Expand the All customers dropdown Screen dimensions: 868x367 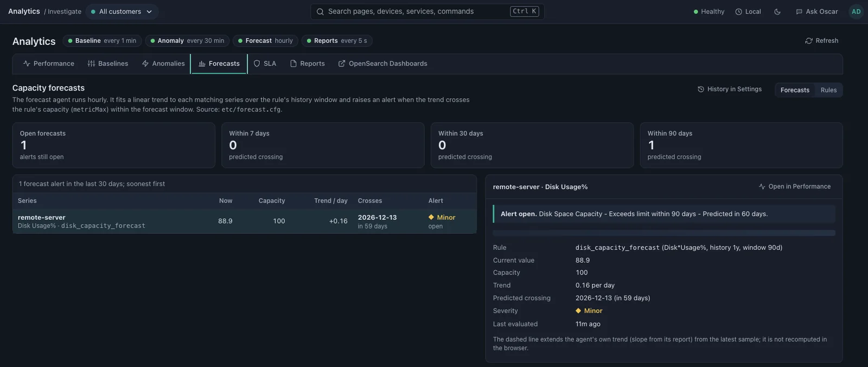(122, 11)
